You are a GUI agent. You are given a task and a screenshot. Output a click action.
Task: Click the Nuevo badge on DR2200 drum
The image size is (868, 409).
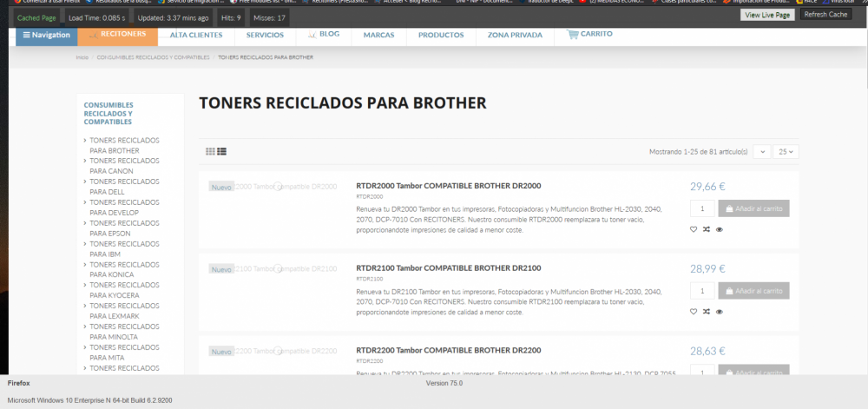[x=221, y=352]
